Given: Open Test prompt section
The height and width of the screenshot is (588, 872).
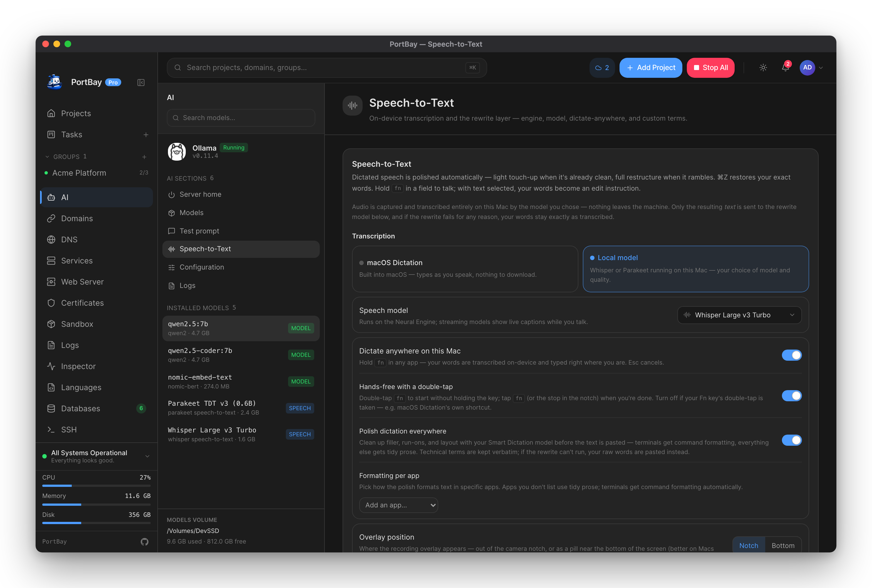Looking at the screenshot, I should click(x=241, y=231).
